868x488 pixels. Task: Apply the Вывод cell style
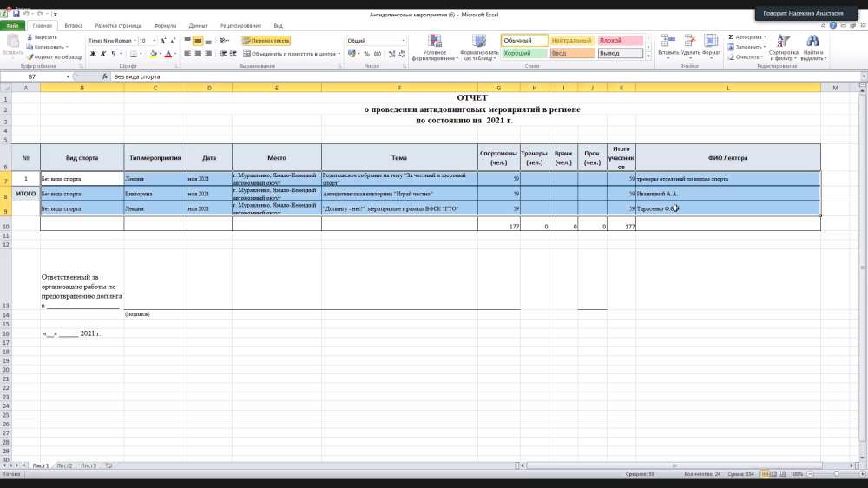click(620, 53)
